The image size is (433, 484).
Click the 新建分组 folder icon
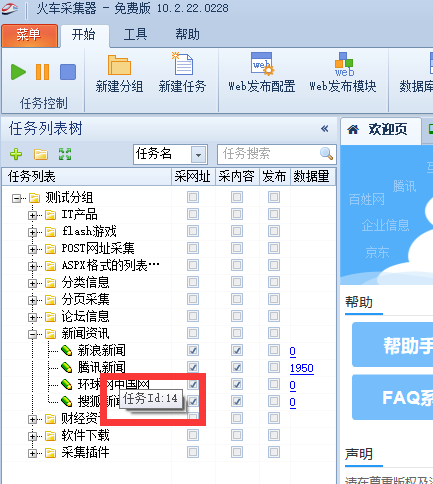point(119,65)
